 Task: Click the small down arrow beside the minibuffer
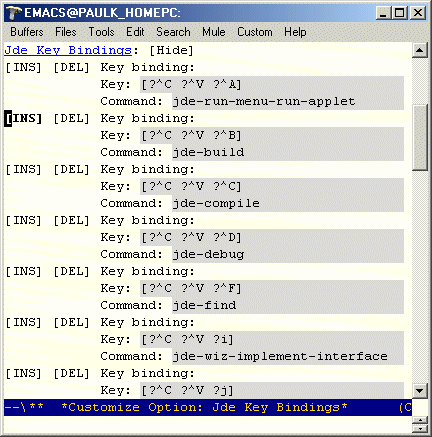(x=420, y=428)
